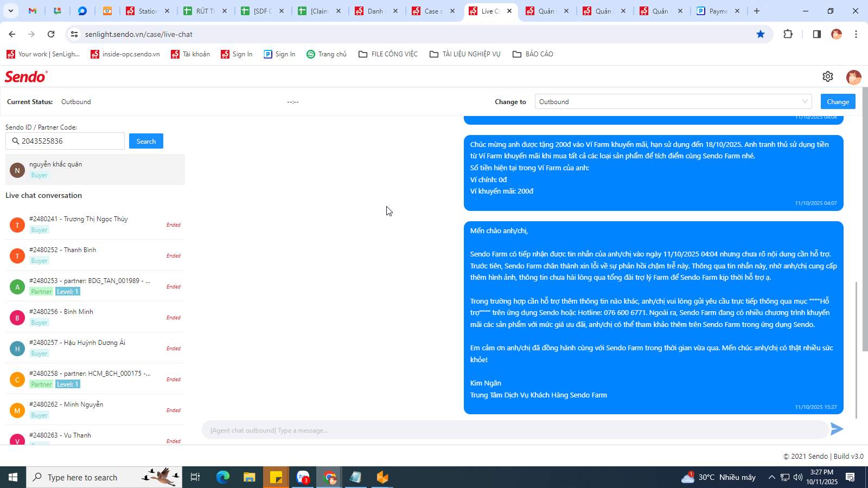Open conversation #2480241 - Trương Thị Ngọc Thùy
Viewport: 868px width, 488px height.
[95, 224]
